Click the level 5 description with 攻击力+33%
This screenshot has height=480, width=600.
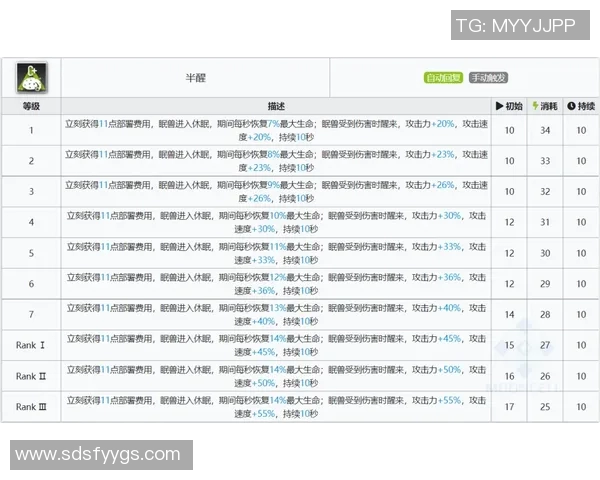coord(276,253)
